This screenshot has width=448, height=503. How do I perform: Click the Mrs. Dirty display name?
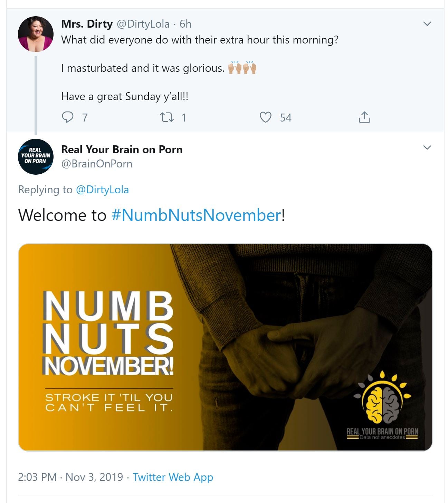coord(87,24)
